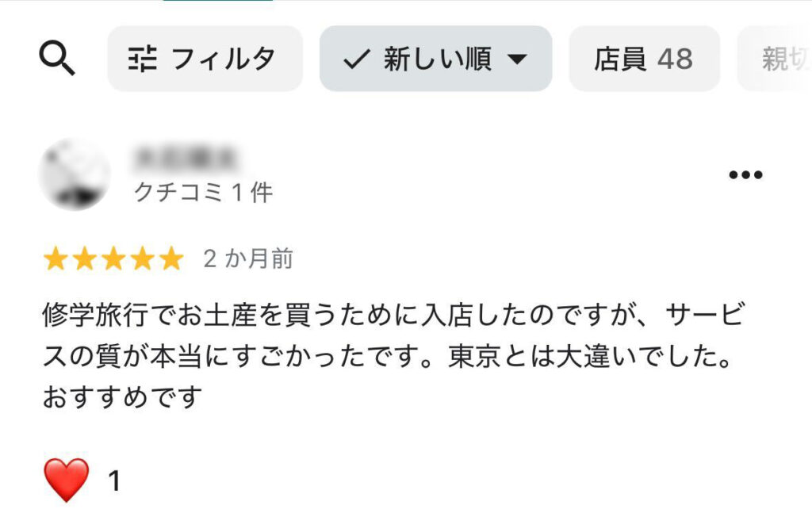The image size is (812, 532).
Task: Click the first rating star
Action: pos(56,259)
